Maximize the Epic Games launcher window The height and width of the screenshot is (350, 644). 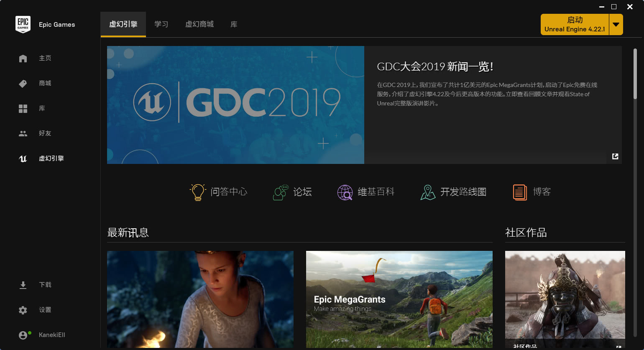[x=614, y=7]
